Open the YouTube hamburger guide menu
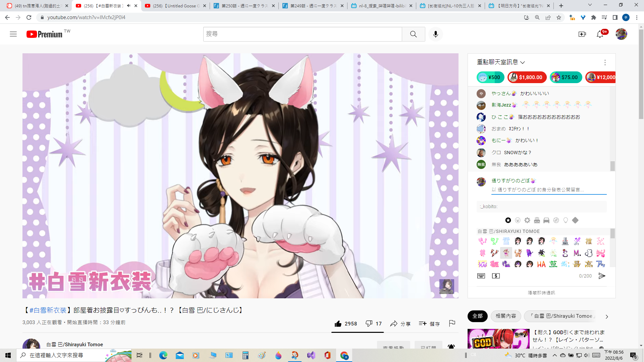The height and width of the screenshot is (362, 644). pos(13,34)
